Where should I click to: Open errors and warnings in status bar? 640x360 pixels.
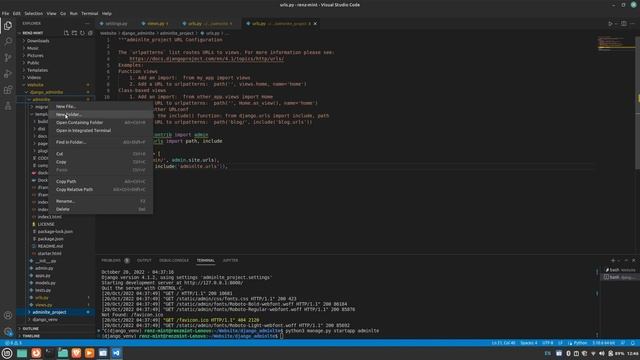coord(13,343)
